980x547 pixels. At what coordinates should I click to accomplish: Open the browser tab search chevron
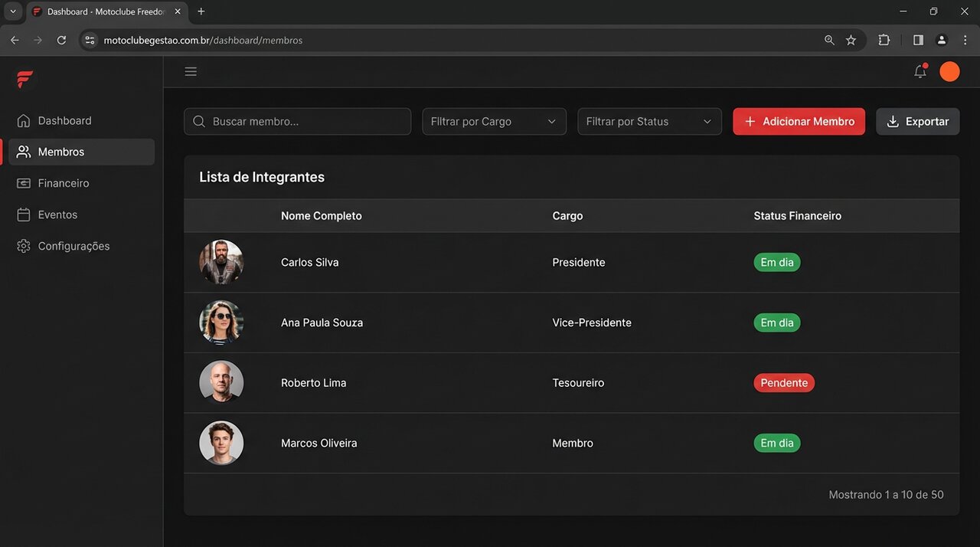tap(13, 11)
